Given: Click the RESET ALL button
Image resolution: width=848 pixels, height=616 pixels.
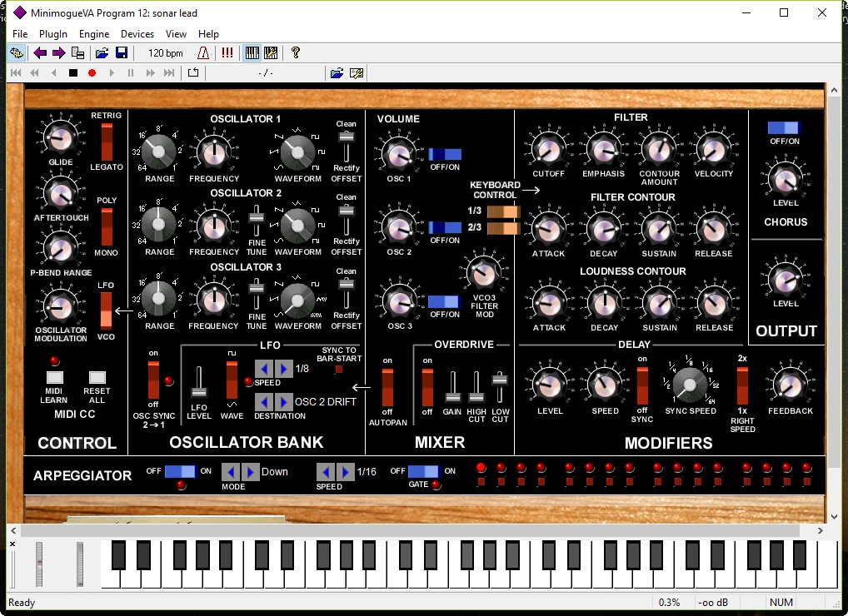Looking at the screenshot, I should coord(97,377).
